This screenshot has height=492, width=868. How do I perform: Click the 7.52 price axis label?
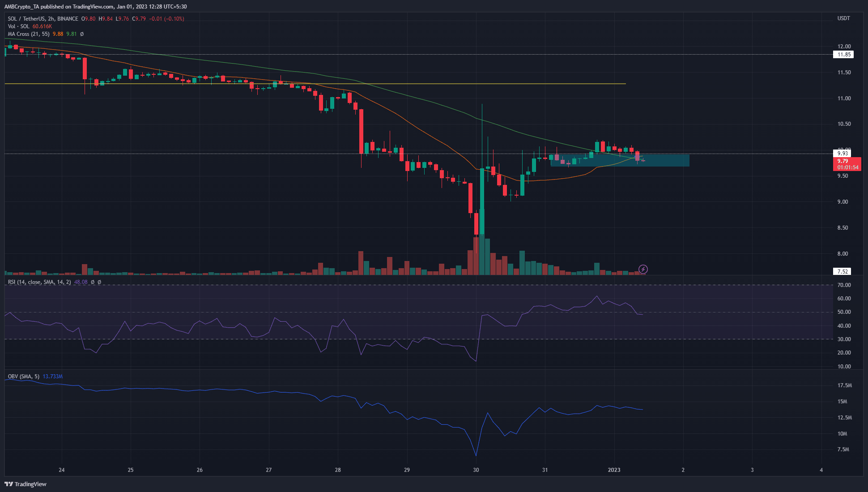pyautogui.click(x=842, y=271)
